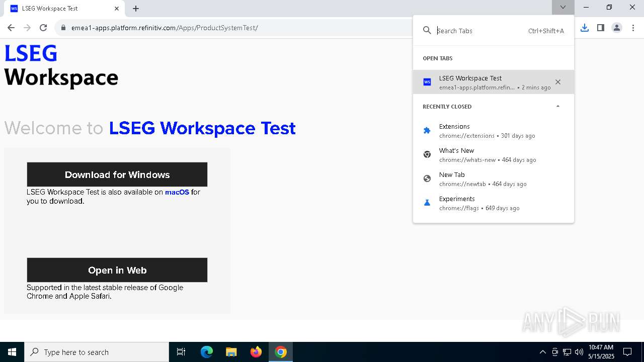This screenshot has width=644, height=362.
Task: Open Chrome downloads icon in toolbar
Action: (x=584, y=28)
